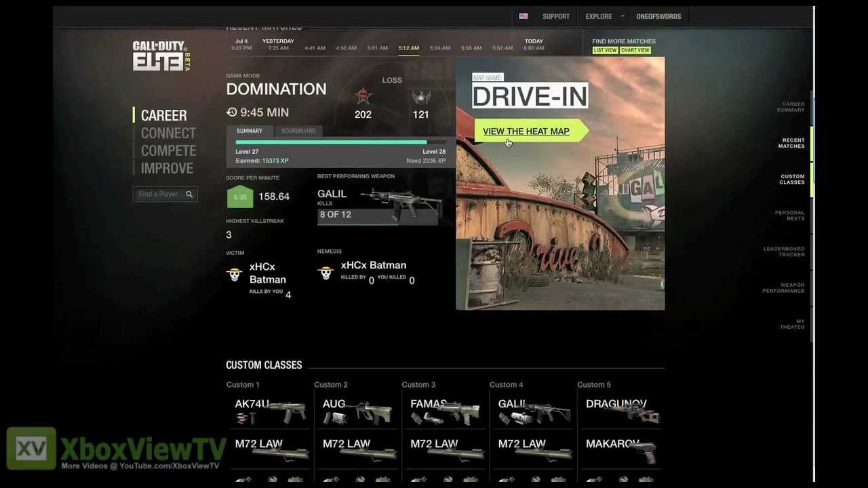
Task: Click the grey eagle team emblem above 121
Action: pos(421,97)
